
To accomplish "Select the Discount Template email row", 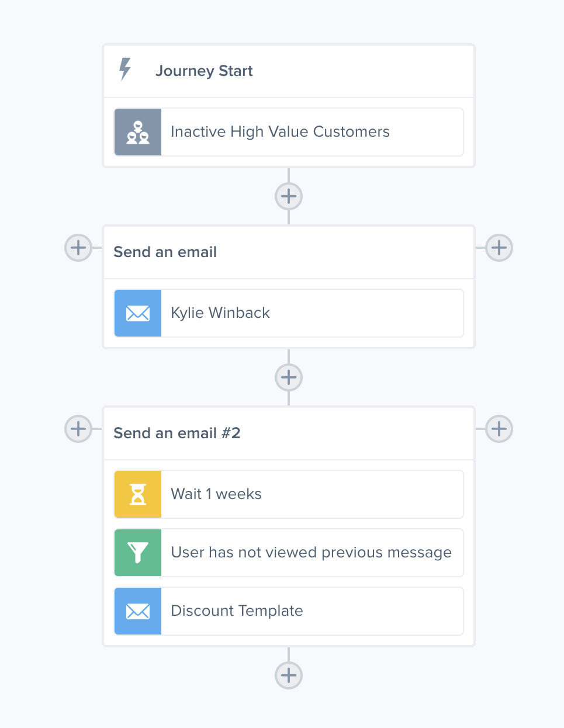I will (289, 611).
